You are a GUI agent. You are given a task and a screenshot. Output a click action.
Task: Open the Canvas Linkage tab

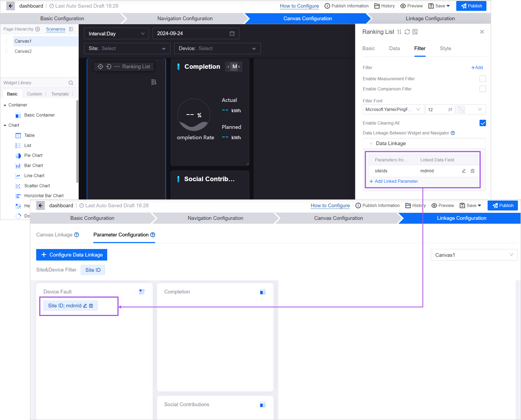tap(54, 235)
